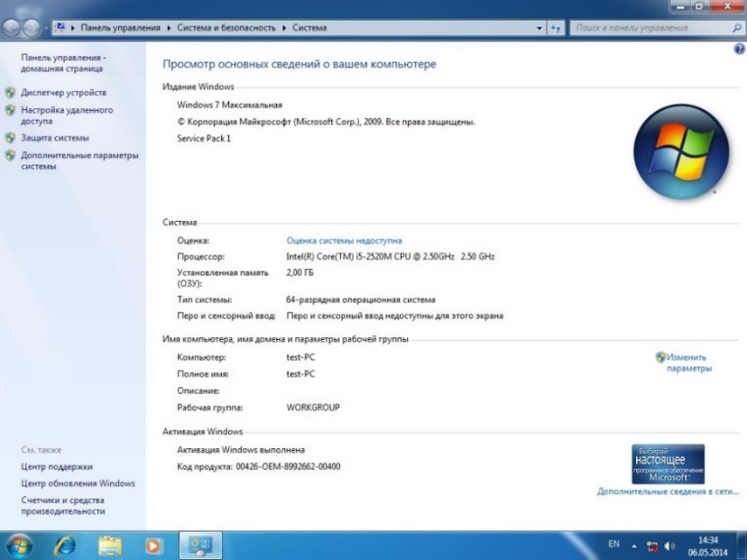Refresh the address bar location
This screenshot has width=747, height=560.
click(555, 27)
